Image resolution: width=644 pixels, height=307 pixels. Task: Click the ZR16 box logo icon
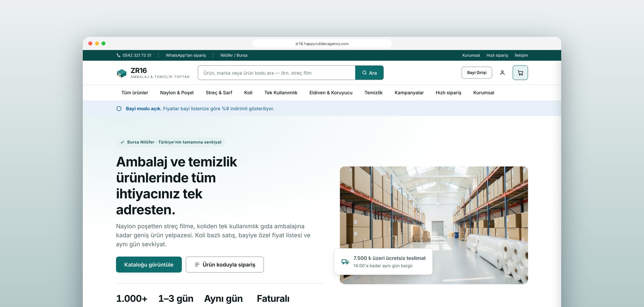[121, 73]
